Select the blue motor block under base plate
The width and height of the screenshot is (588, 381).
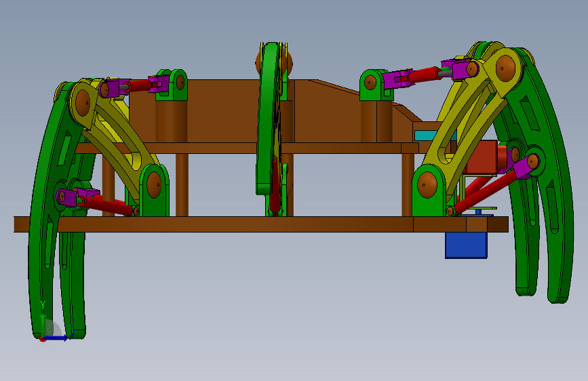point(466,245)
